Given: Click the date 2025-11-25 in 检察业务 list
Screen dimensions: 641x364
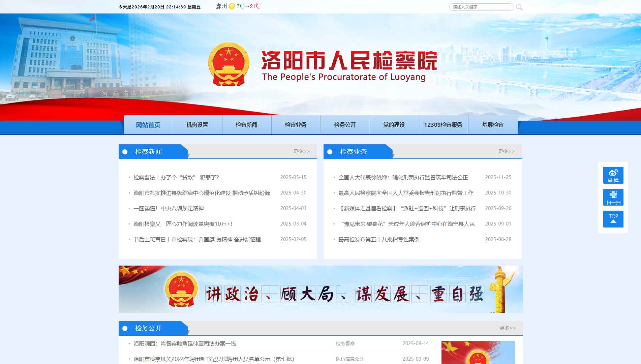Looking at the screenshot, I should [498, 177].
